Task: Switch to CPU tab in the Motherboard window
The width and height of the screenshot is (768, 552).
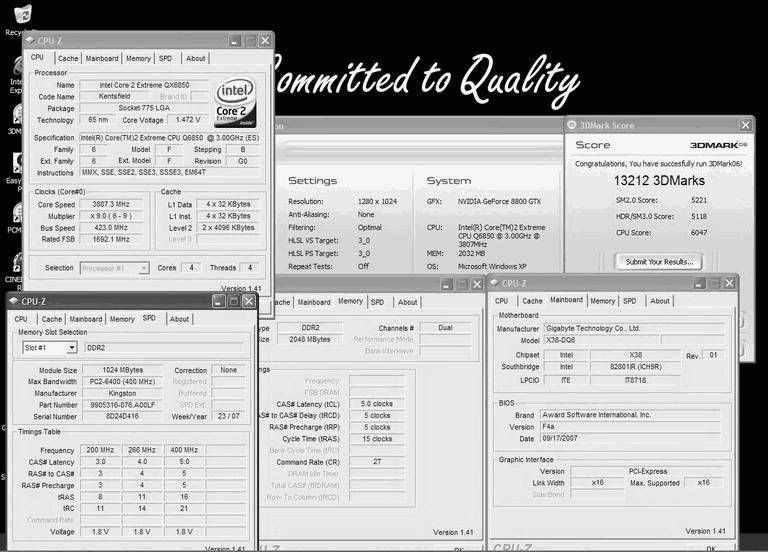Action: [x=502, y=301]
